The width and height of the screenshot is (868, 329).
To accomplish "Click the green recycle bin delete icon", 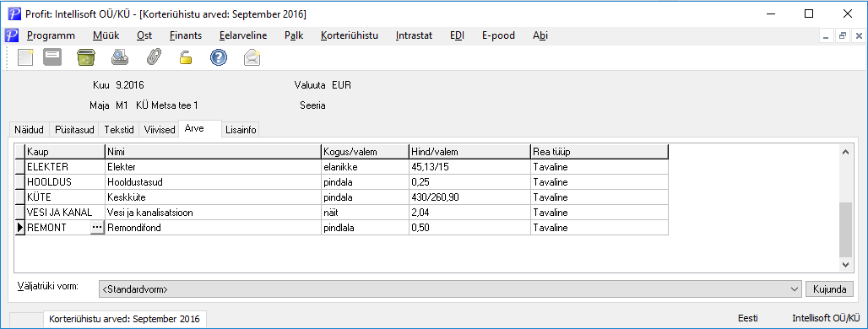I will click(x=86, y=57).
